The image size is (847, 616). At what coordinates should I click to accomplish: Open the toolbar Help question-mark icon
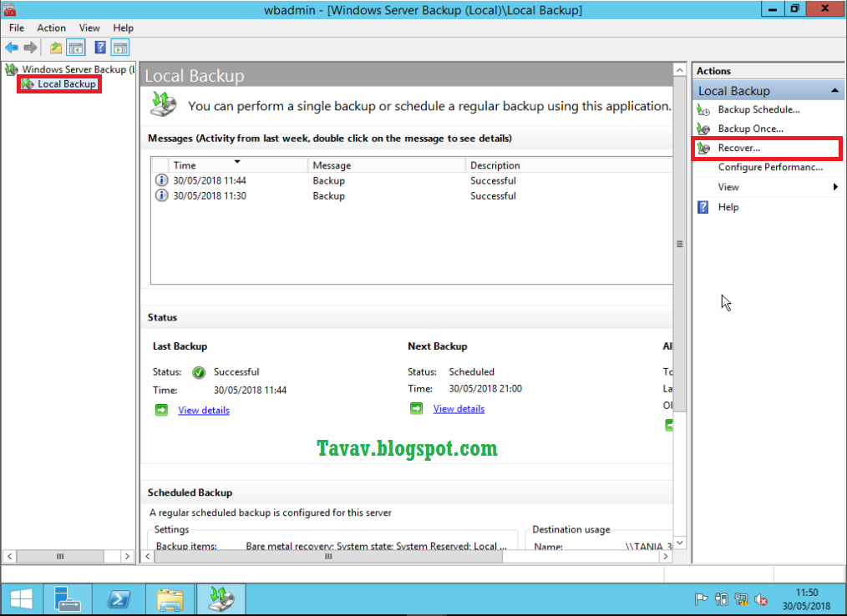100,48
